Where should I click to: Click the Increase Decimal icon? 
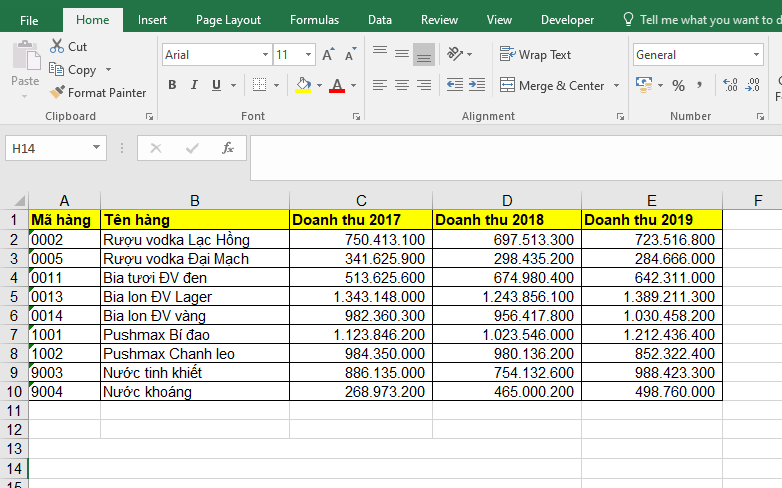tap(729, 85)
